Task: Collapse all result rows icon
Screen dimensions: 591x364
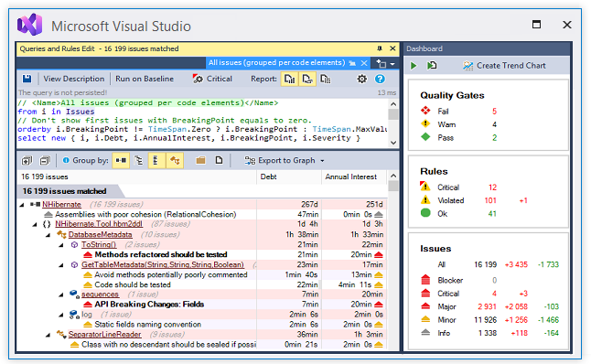Action: pos(45,161)
